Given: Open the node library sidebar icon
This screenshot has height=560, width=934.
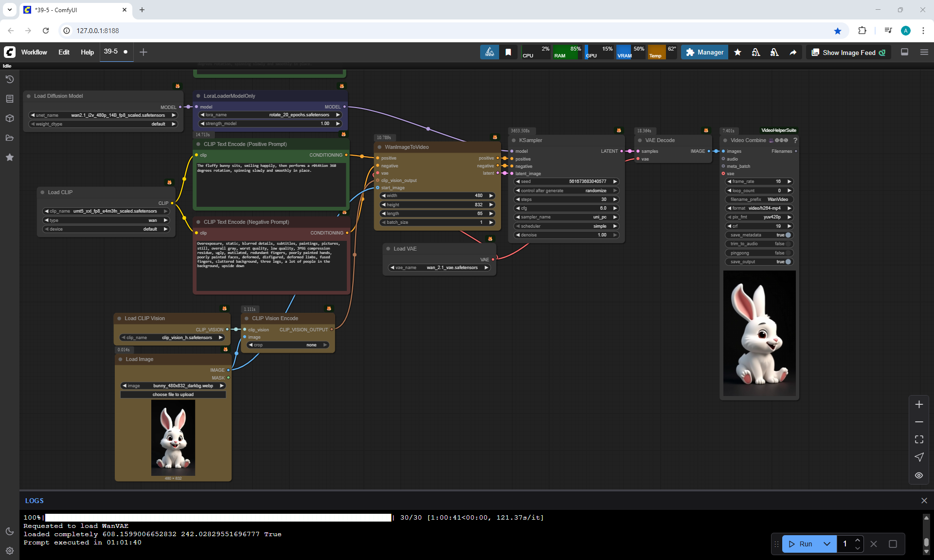Looking at the screenshot, I should click(9, 99).
